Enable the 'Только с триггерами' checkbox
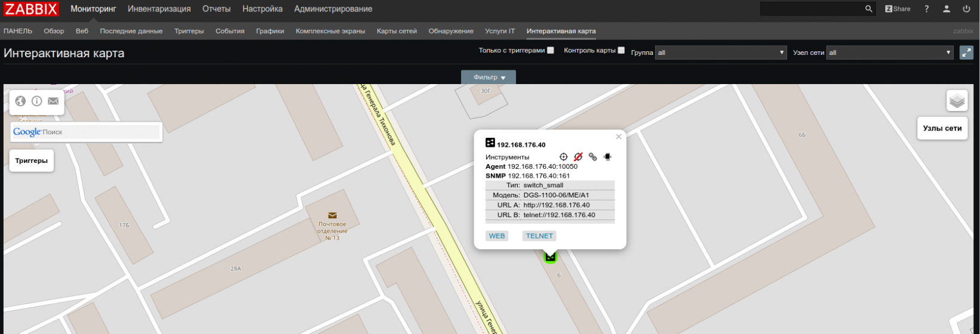The width and height of the screenshot is (980, 334). (x=551, y=51)
